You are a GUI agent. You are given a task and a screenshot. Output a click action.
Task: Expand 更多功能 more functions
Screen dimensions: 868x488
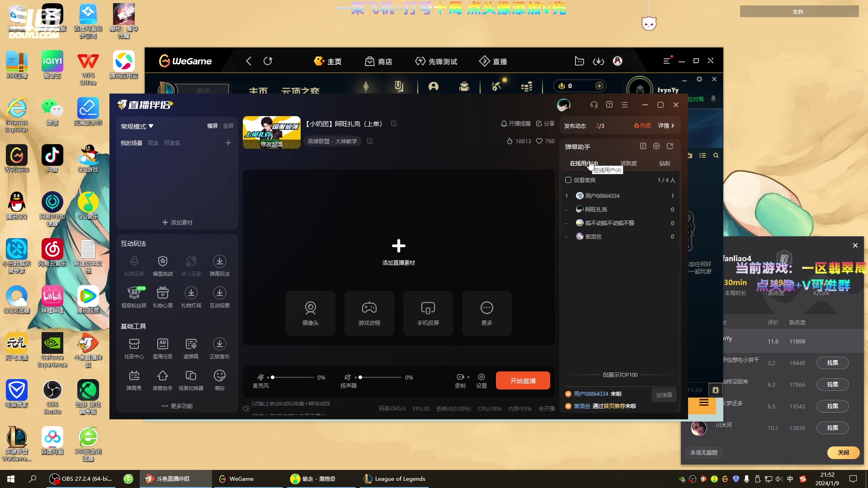[177, 406]
